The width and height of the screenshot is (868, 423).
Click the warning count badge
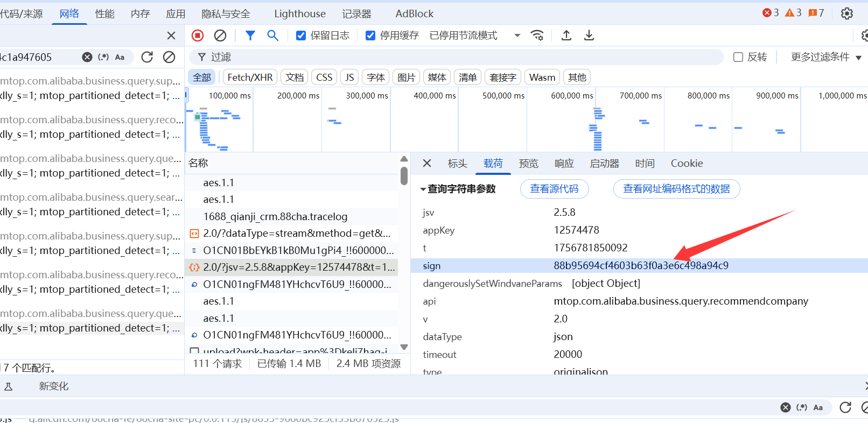(x=793, y=12)
